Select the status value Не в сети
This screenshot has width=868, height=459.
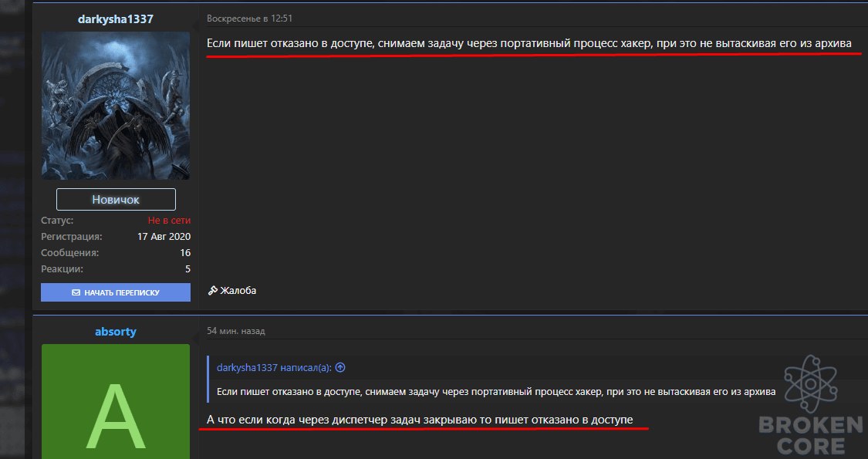coord(170,221)
